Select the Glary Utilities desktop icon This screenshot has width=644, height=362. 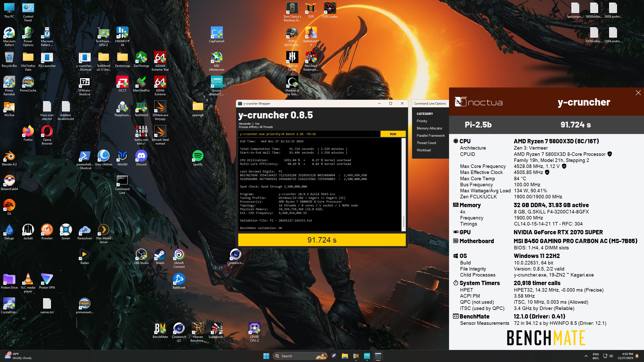click(x=103, y=158)
